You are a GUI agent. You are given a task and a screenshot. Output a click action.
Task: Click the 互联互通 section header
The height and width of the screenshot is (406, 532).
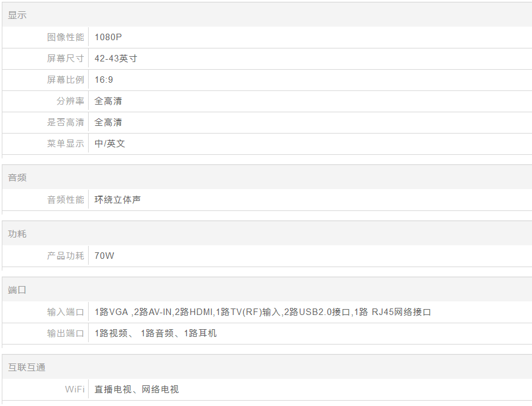(x=27, y=368)
